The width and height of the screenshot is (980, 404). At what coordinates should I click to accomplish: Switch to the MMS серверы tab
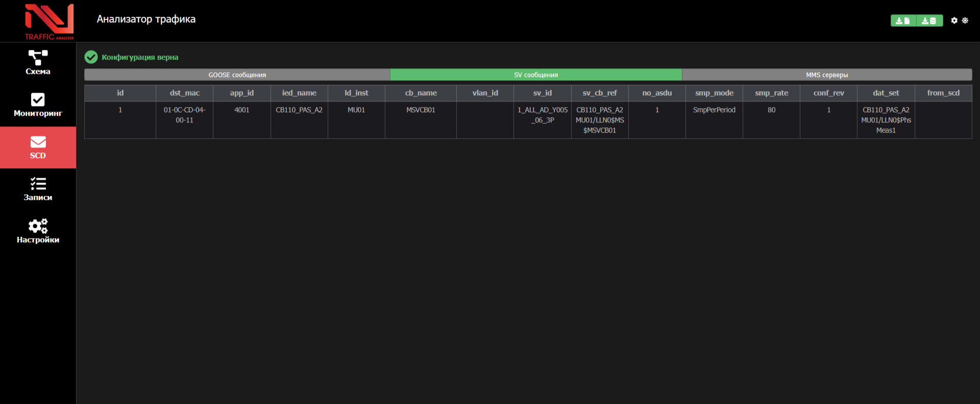[826, 75]
